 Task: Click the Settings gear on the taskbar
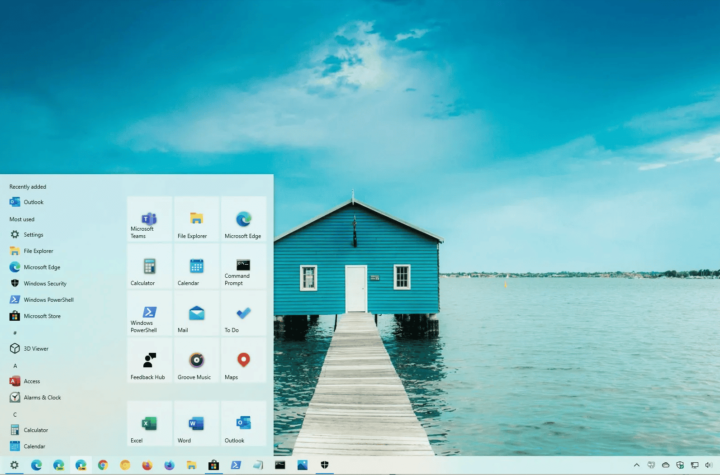coord(14,465)
